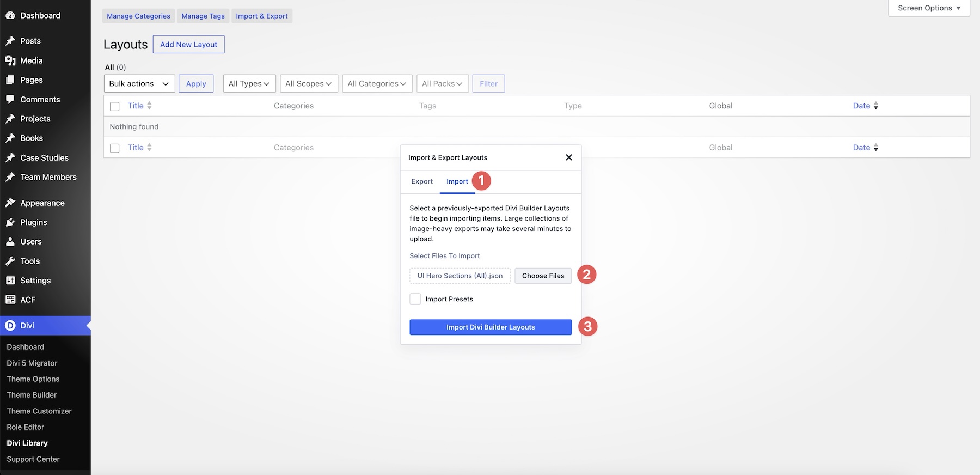Image resolution: width=980 pixels, height=475 pixels.
Task: Open the All Scopes filter dropdown
Action: (309, 83)
